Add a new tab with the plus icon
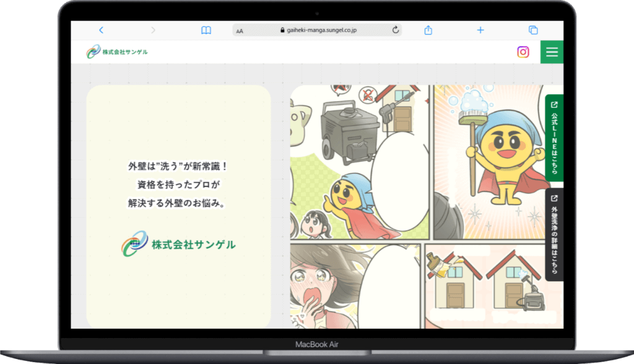634x364 pixels. coord(480,30)
